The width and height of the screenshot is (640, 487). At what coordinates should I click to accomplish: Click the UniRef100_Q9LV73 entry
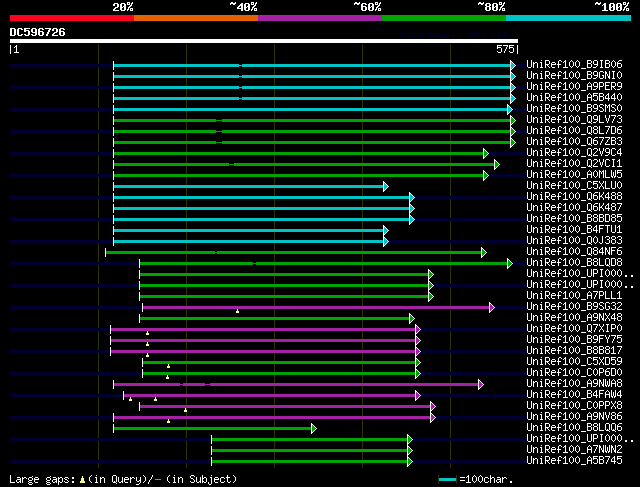[574, 120]
